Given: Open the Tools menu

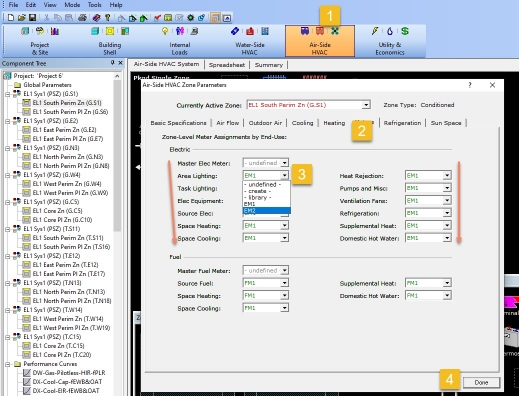Looking at the screenshot, I should 94,5.
